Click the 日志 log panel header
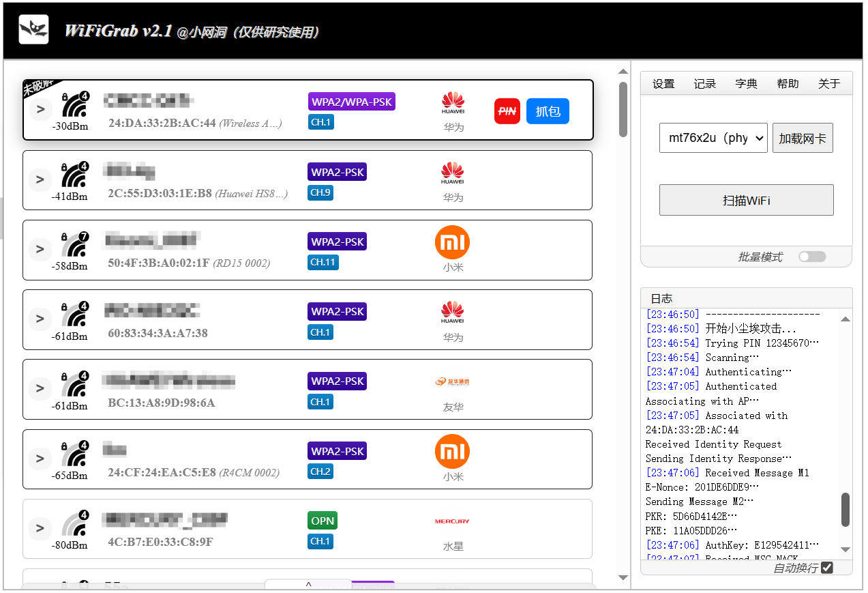The height and width of the screenshot is (593, 868). 747,298
